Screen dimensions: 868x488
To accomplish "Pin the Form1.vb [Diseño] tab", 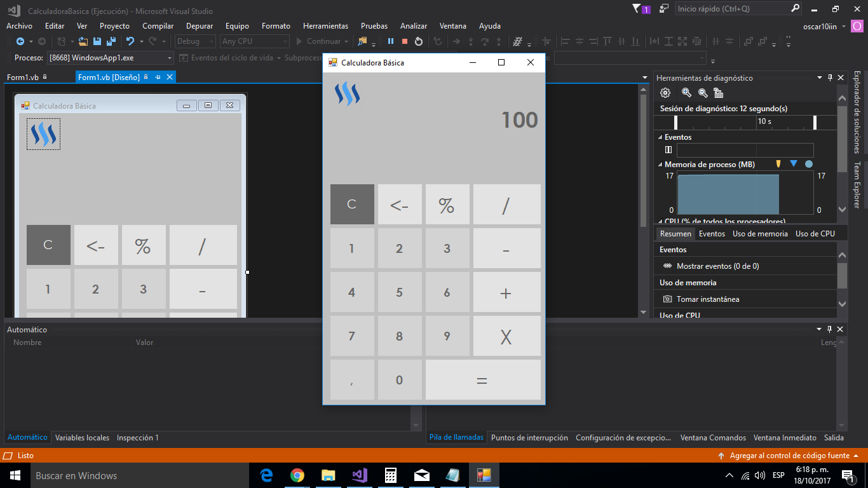I will (x=158, y=78).
